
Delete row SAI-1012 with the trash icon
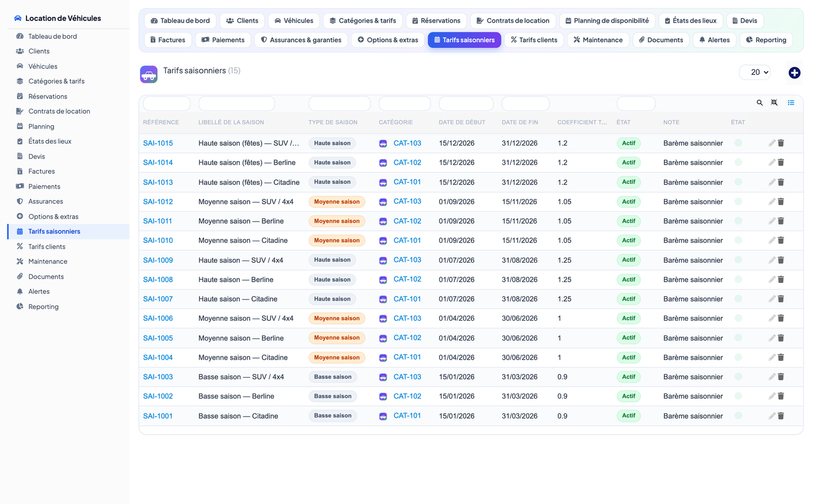781,202
